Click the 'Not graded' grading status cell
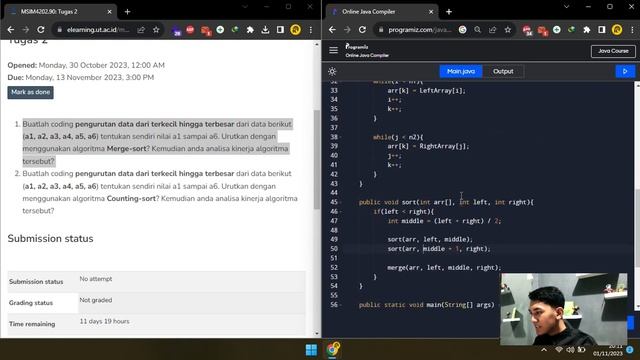Image resolution: width=640 pixels, height=360 pixels. click(96, 300)
